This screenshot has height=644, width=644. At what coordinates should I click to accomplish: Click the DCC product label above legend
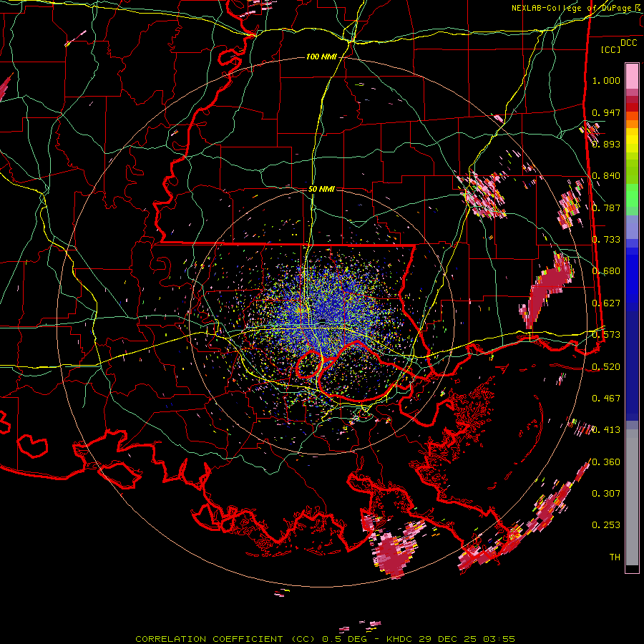(628, 43)
